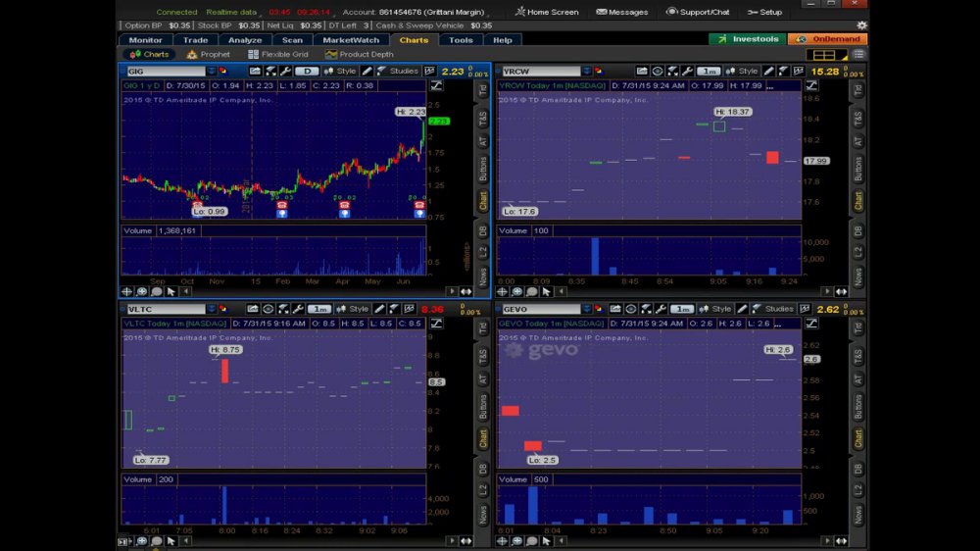This screenshot has width=980, height=551.
Task: Click the Setup button
Action: pos(764,12)
